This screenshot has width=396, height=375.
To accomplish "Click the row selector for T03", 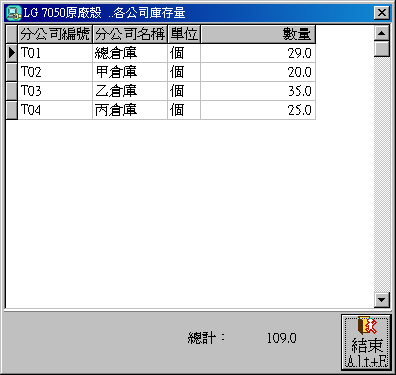I will coord(12,91).
